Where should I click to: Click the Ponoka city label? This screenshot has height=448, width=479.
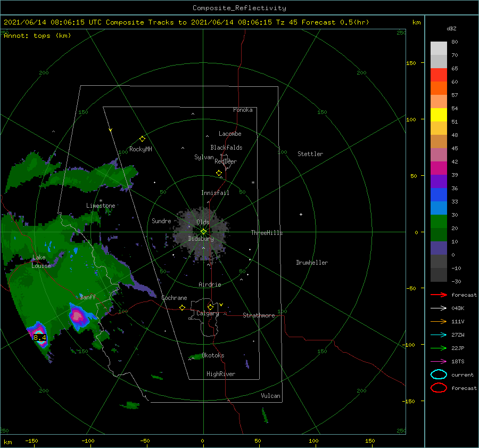243,110
